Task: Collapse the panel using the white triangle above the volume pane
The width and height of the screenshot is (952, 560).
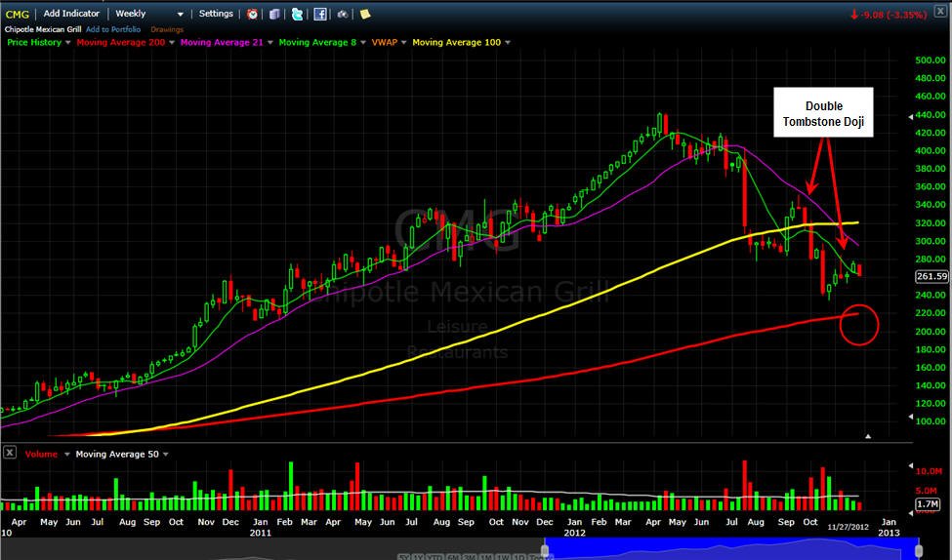Action: coord(868,436)
